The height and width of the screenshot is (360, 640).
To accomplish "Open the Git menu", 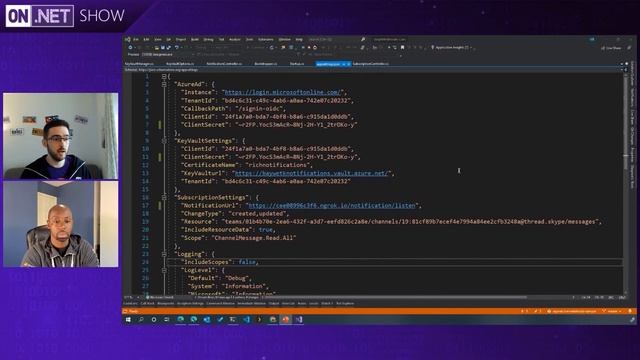I will [x=168, y=40].
